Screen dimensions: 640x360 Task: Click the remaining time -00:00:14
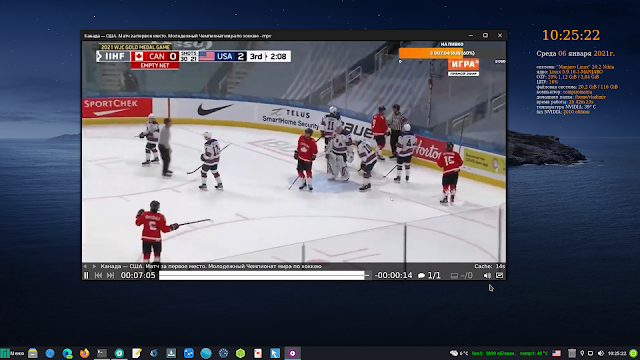pos(393,276)
